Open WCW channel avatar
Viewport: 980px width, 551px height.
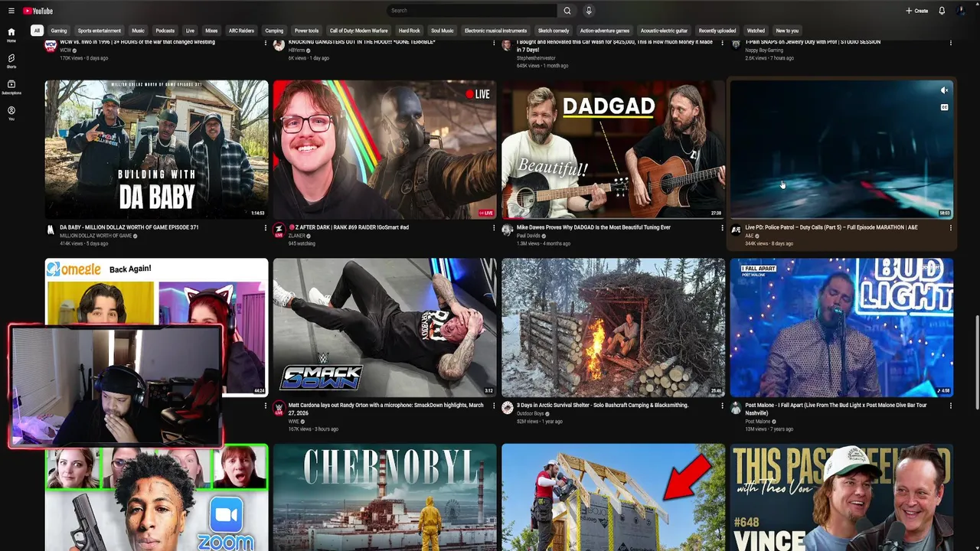coord(51,45)
